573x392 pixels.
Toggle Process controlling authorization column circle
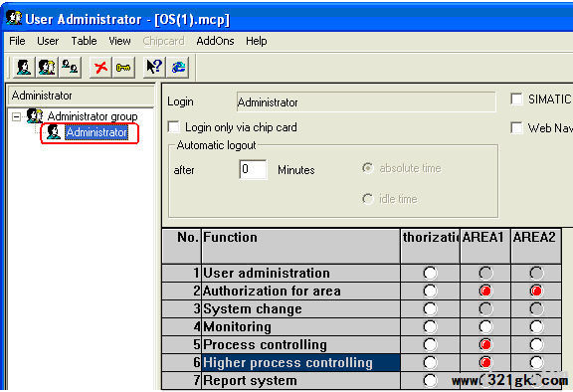coord(430,344)
